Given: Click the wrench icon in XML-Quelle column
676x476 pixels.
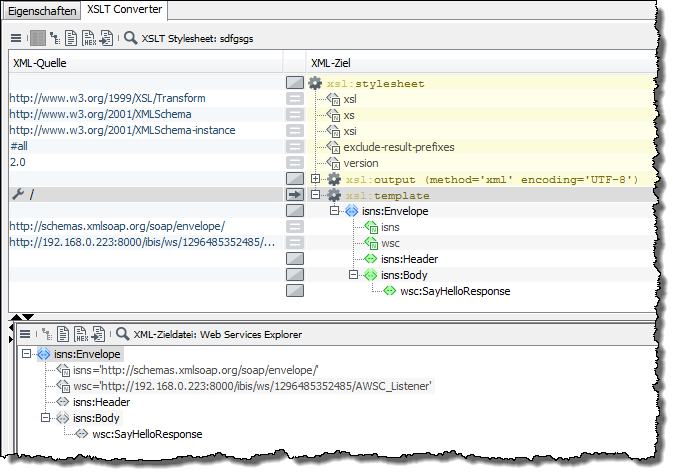Looking at the screenshot, I should 16,195.
